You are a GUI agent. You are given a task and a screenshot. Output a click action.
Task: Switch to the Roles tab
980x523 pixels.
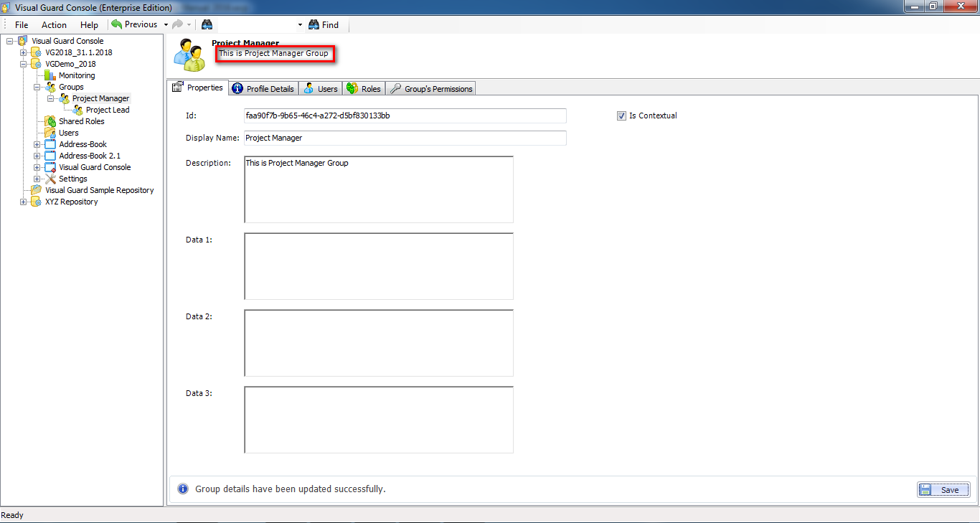coord(363,88)
